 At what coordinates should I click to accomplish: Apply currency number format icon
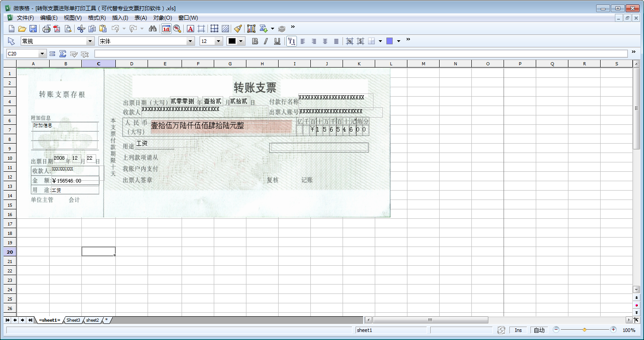360,41
